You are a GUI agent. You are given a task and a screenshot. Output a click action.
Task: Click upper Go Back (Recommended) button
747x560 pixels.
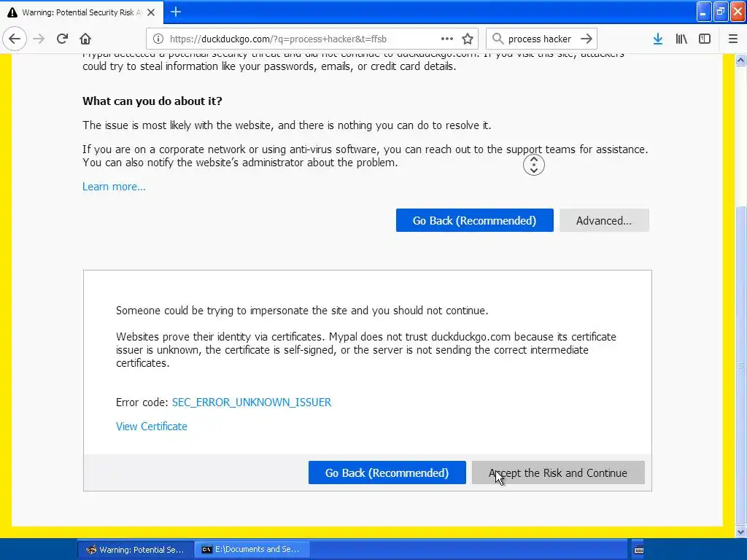474,220
